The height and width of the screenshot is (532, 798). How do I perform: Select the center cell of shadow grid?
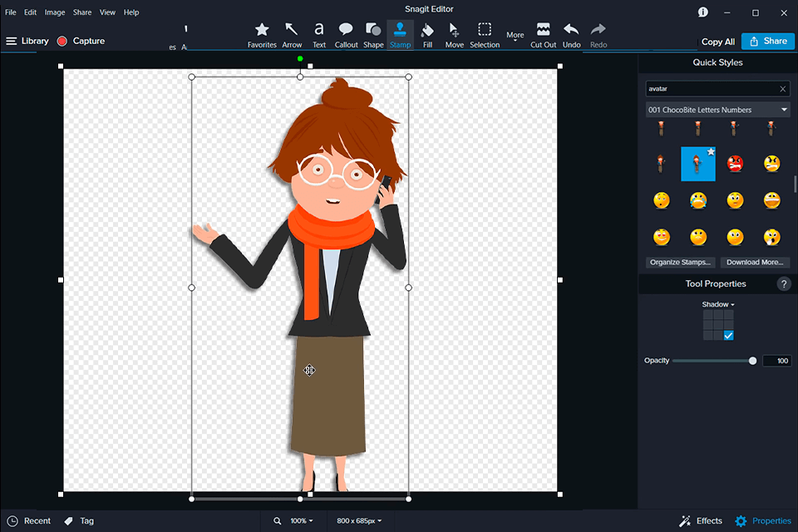718,325
